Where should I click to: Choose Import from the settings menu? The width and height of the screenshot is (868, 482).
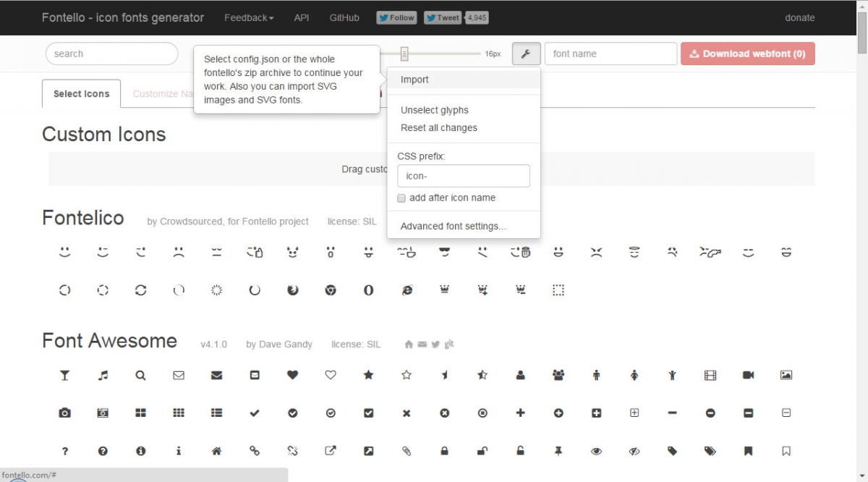(x=464, y=80)
